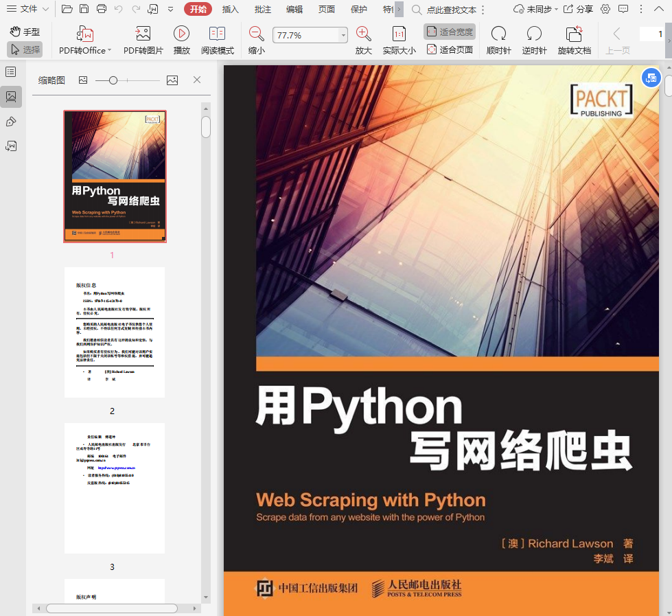Open the 文件 menu
Screen dimensions: 672x616
[27, 9]
